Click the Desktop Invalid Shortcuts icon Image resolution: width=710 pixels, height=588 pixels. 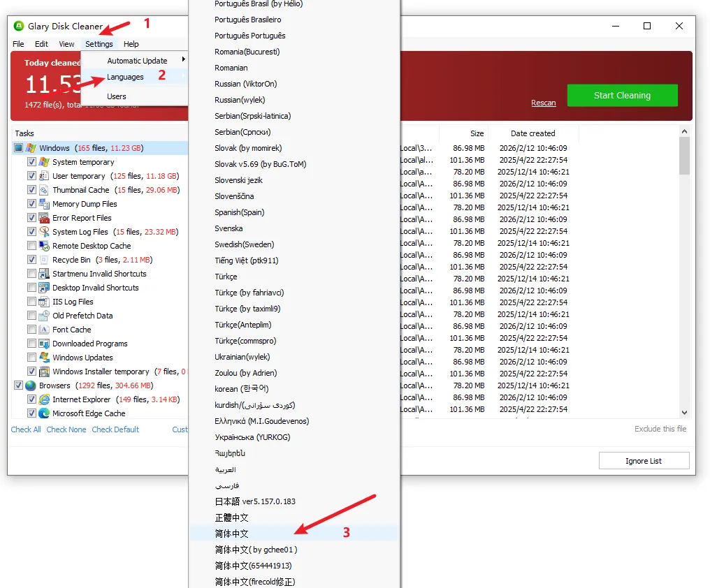[x=44, y=288]
